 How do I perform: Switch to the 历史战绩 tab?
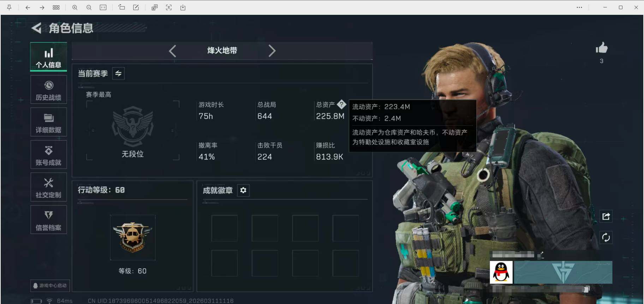(48, 90)
